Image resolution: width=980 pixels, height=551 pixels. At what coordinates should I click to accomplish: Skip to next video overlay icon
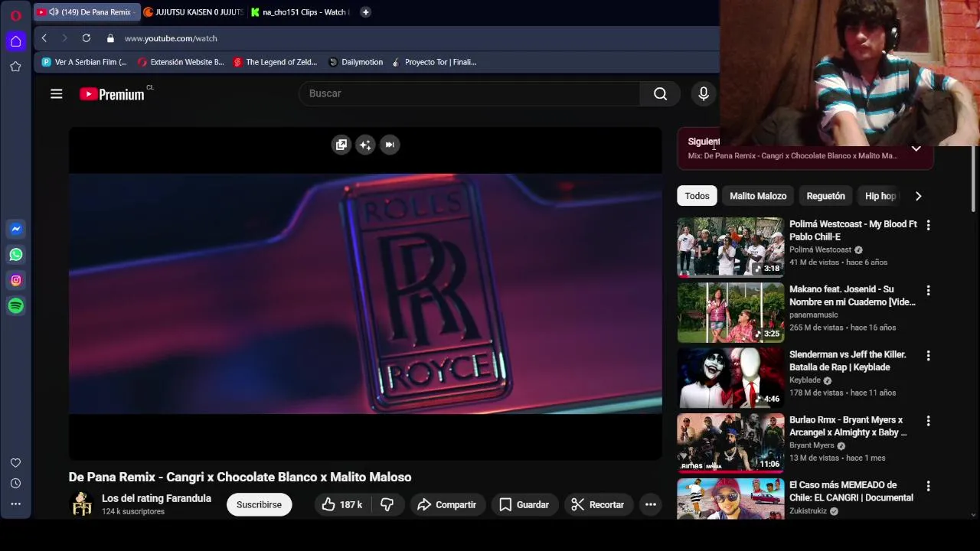point(390,145)
